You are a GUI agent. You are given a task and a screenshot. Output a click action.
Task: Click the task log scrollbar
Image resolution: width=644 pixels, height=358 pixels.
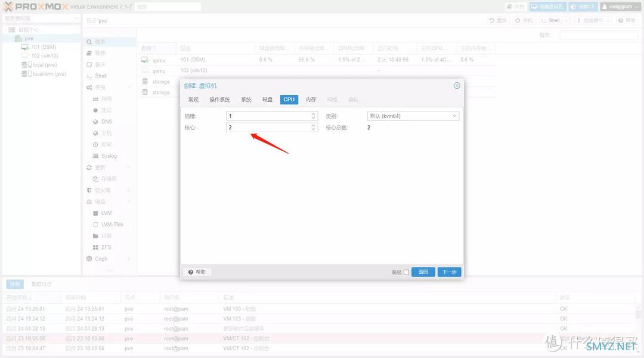point(638,314)
